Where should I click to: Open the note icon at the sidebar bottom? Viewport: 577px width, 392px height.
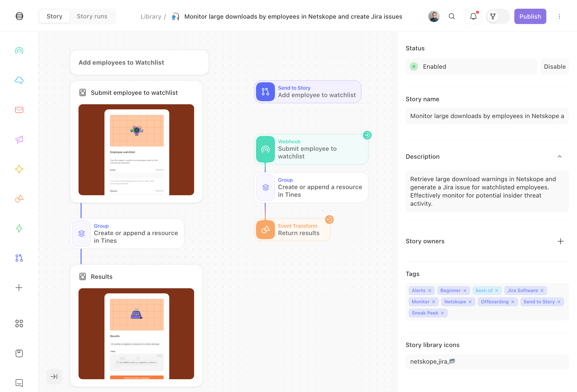[19, 383]
